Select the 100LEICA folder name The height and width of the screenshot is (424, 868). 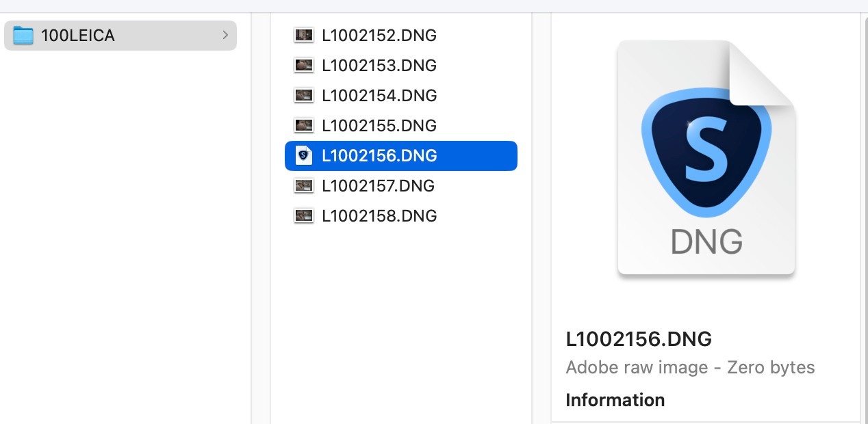click(x=78, y=36)
